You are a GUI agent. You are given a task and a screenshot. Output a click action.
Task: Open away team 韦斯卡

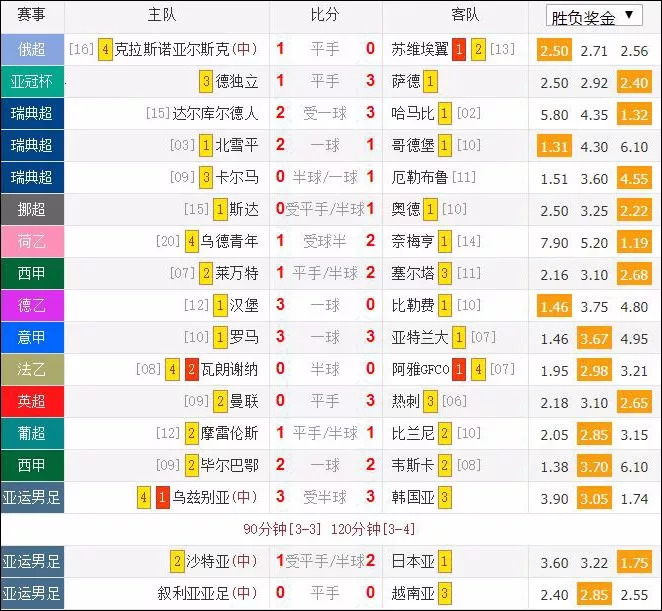tap(412, 466)
